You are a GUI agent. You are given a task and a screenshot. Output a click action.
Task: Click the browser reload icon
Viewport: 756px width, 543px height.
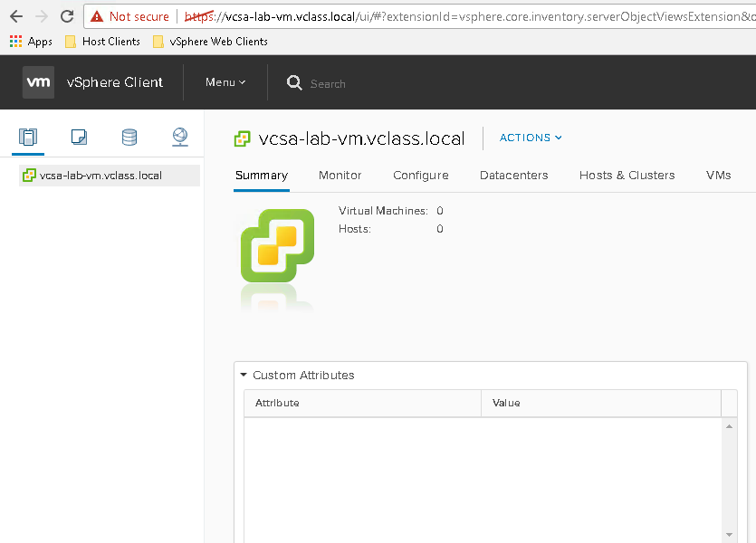(67, 16)
